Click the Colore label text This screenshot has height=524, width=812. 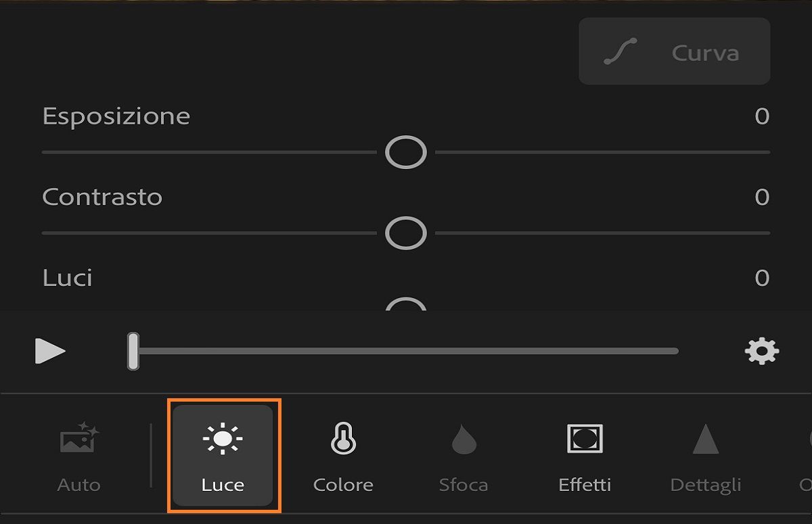click(x=343, y=484)
